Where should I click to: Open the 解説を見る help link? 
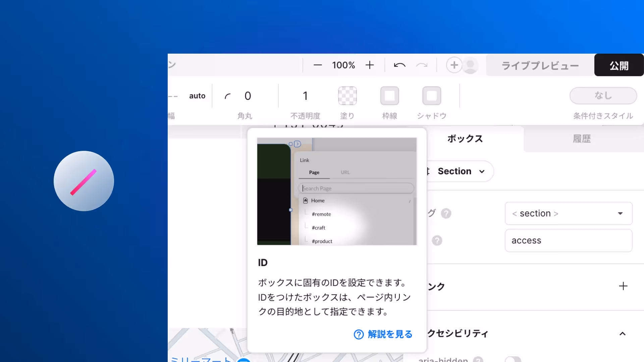[383, 334]
